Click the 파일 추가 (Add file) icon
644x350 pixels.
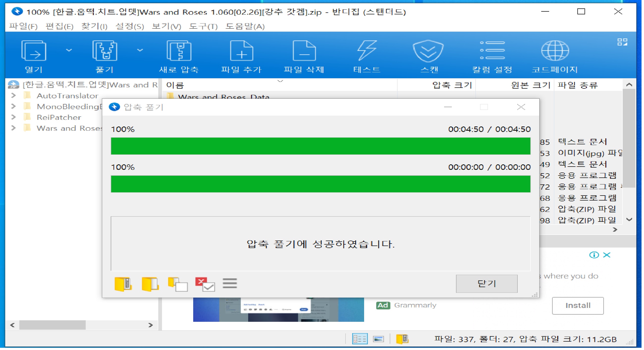point(241,51)
